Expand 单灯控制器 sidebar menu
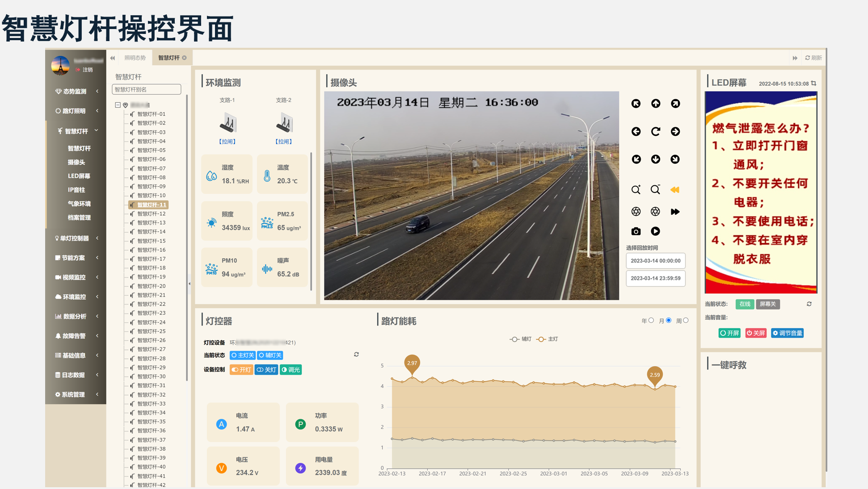 76,238
